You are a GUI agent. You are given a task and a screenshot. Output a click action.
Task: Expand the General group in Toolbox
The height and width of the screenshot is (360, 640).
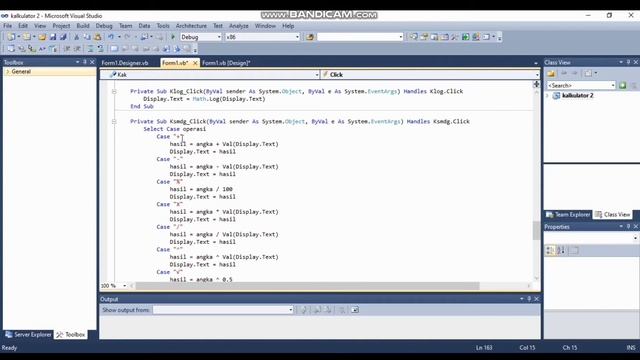point(7,72)
